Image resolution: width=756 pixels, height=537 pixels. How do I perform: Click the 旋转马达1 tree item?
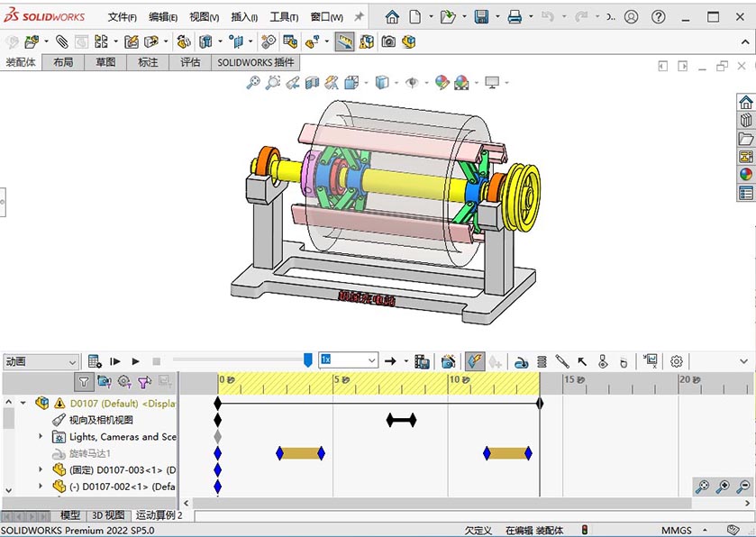click(x=89, y=453)
